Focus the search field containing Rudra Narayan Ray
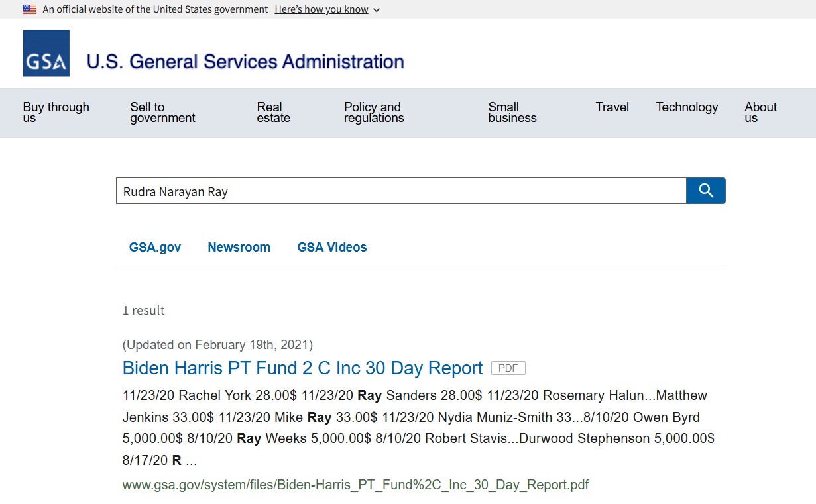This screenshot has width=816, height=504. pos(400,191)
